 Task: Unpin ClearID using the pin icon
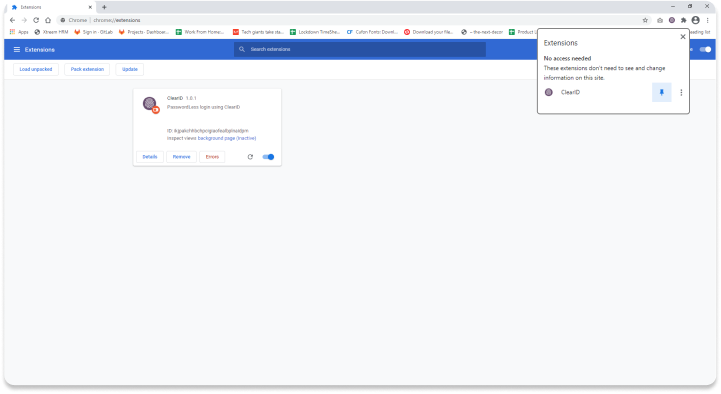662,92
